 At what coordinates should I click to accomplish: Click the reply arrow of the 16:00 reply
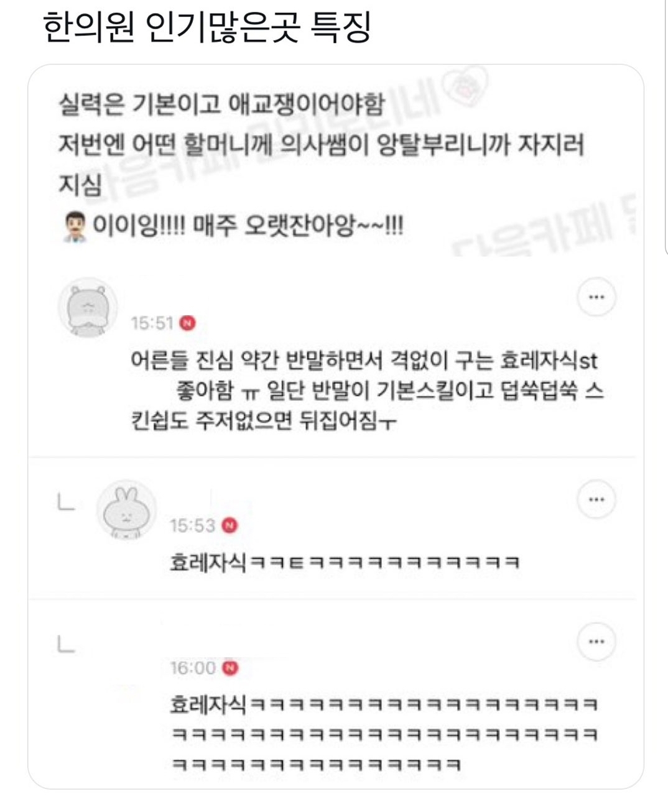coord(66,644)
